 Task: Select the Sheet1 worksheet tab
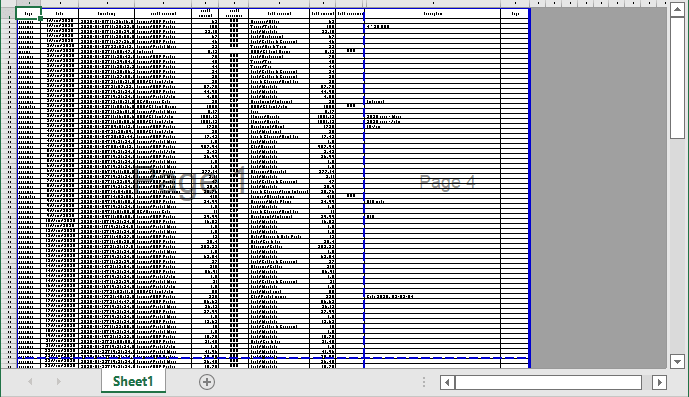click(133, 381)
